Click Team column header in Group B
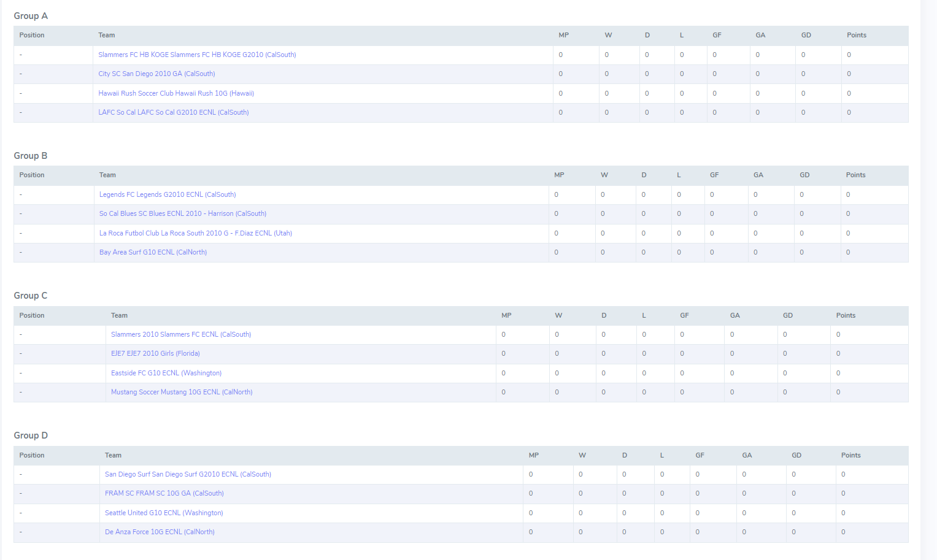 (107, 175)
